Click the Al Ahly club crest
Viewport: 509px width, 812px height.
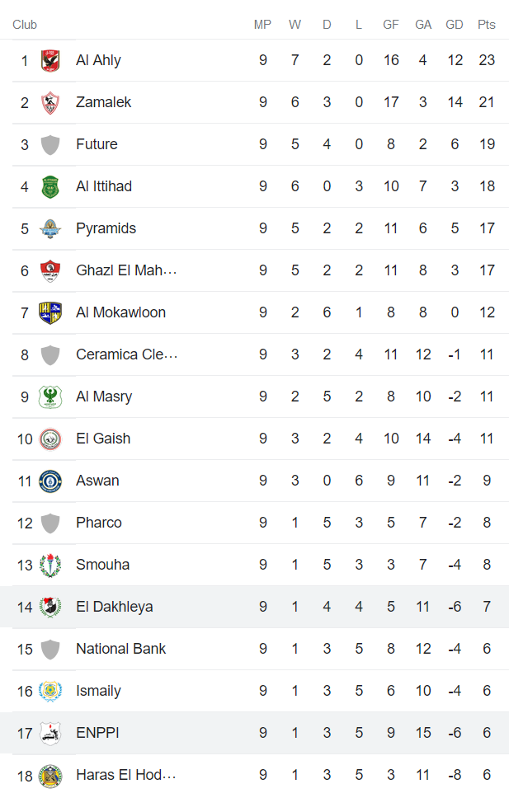49,59
